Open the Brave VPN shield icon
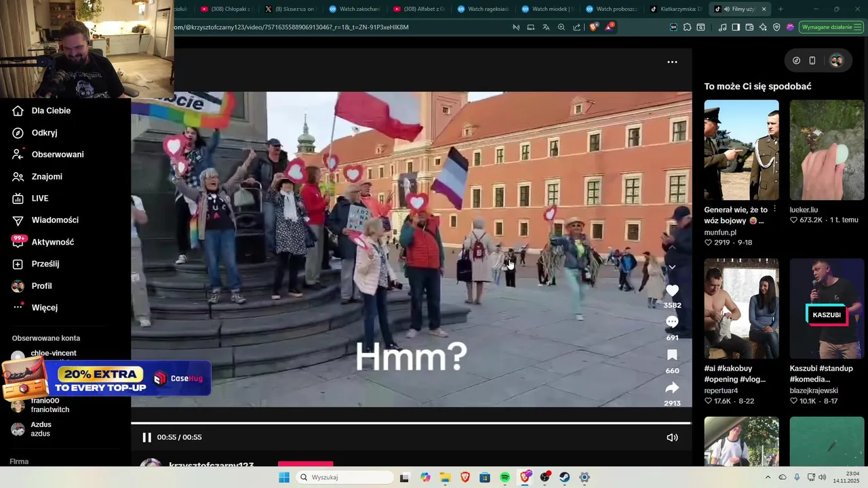This screenshot has height=488, width=868. coord(776,27)
